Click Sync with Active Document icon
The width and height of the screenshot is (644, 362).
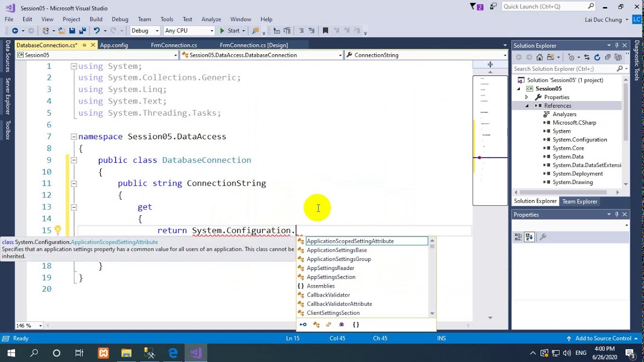[x=587, y=57]
